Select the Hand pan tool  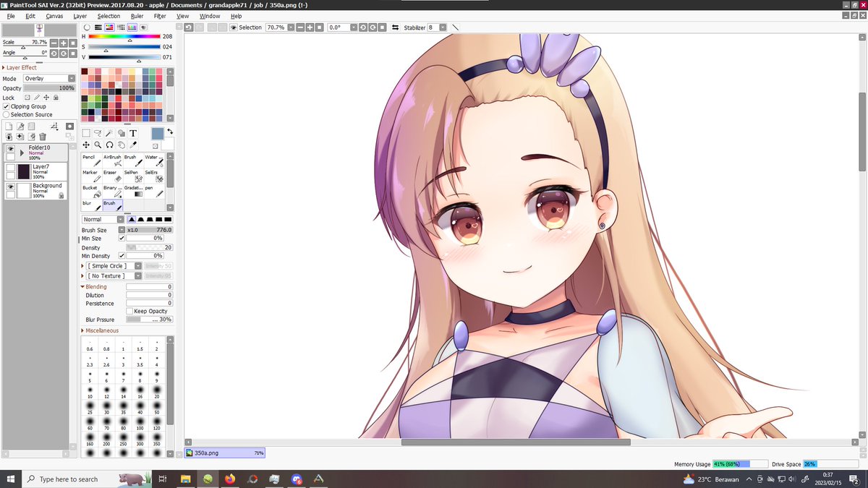click(122, 145)
